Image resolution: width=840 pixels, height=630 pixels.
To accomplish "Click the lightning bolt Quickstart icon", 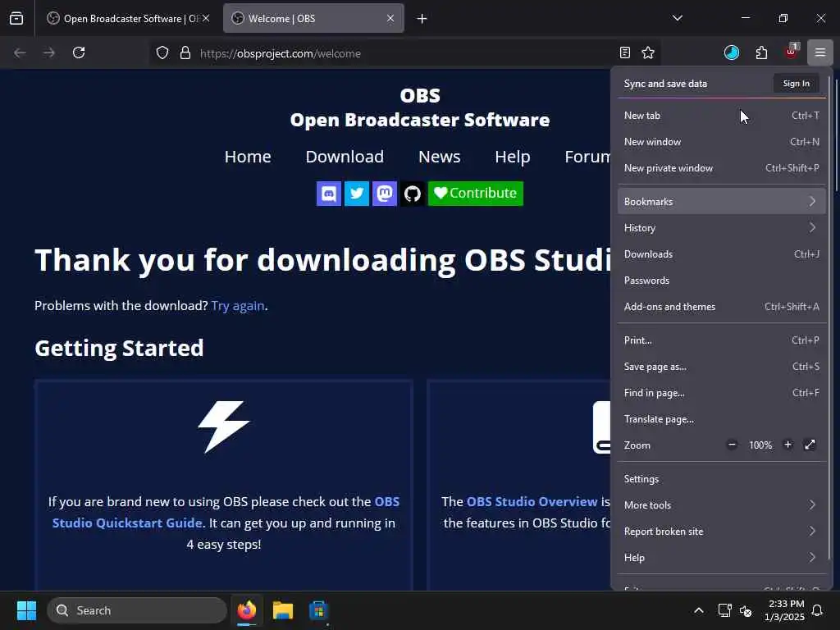I will pos(224,427).
